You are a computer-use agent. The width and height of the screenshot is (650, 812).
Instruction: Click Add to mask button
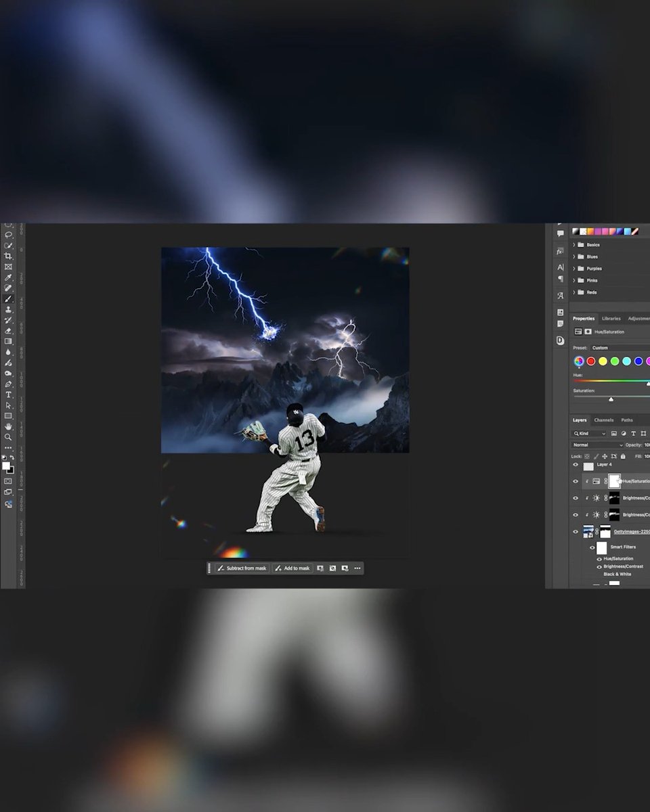point(292,568)
